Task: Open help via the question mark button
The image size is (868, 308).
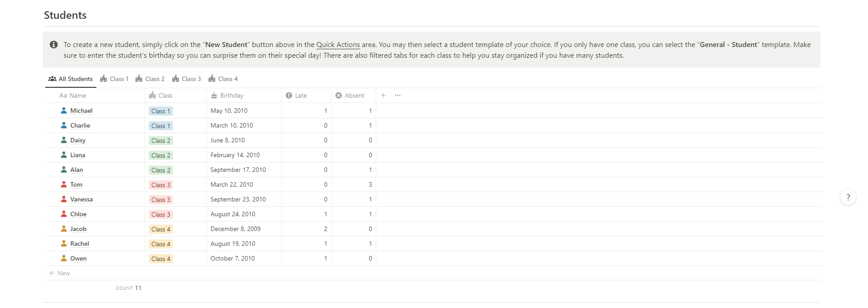Action: click(x=848, y=197)
